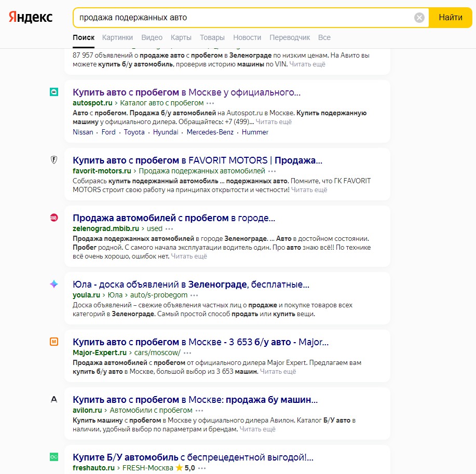This screenshot has height=474, width=476.
Task: Click the autospot.ru site favicon
Action: [x=53, y=92]
